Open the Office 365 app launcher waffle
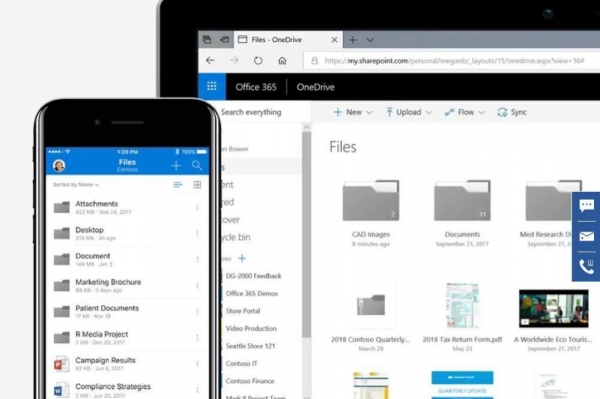Viewport: 600px width, 399px height. point(212,86)
